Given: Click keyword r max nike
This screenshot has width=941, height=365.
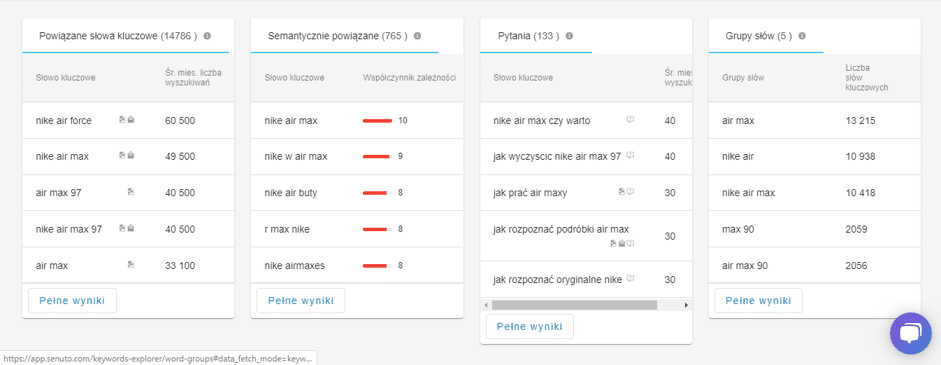Looking at the screenshot, I should tap(287, 229).
